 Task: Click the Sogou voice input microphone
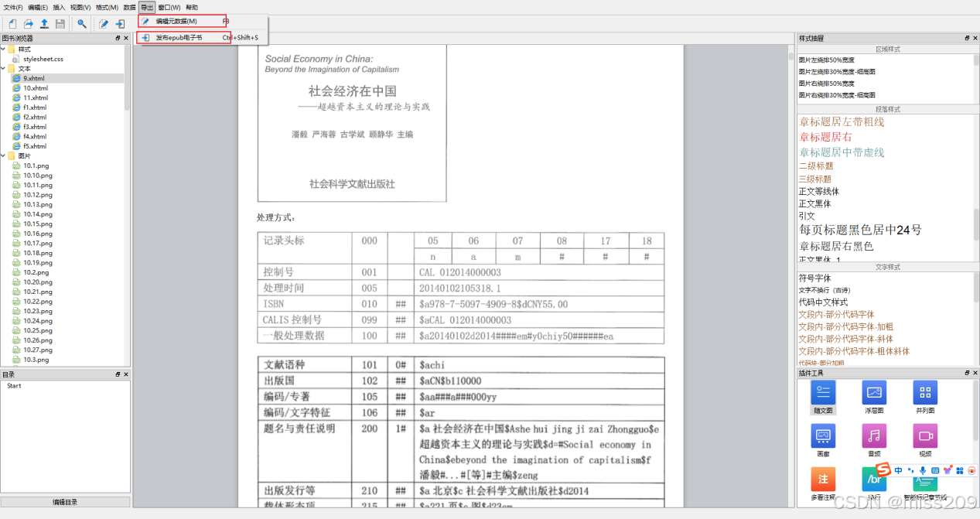pos(923,470)
